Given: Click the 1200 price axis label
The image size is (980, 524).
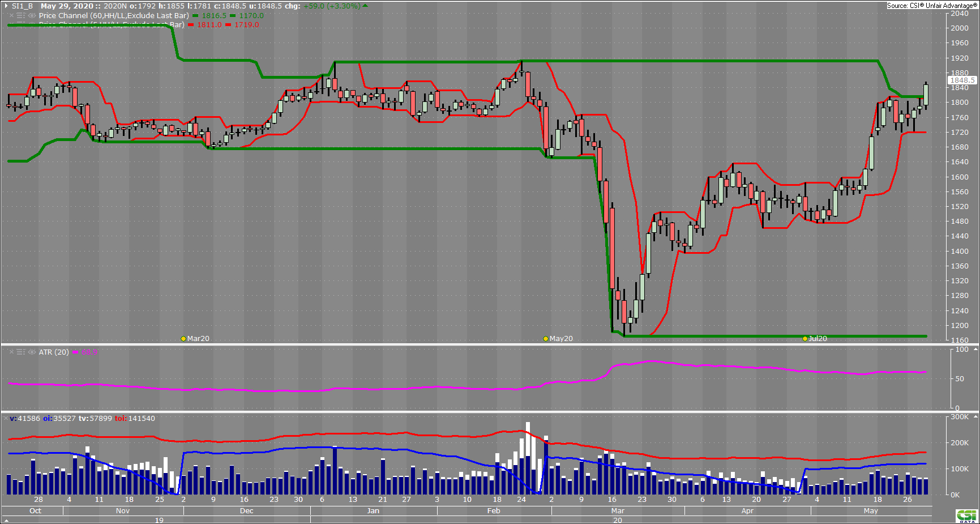Looking at the screenshot, I should pyautogui.click(x=960, y=326).
